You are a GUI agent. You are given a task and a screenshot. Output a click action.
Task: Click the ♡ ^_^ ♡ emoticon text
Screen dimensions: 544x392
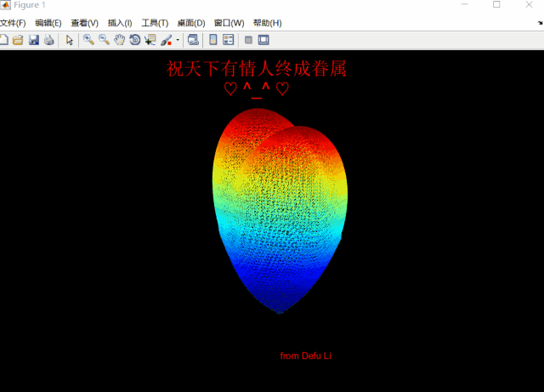click(x=257, y=89)
